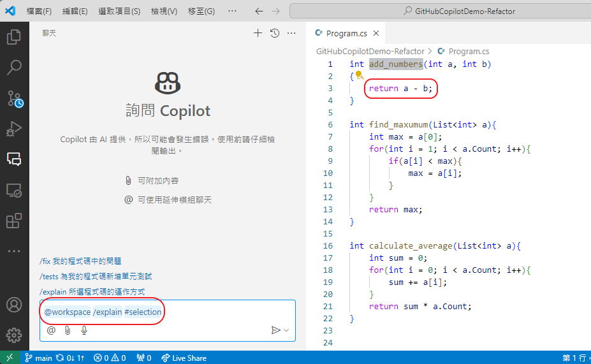Select the Copilot Chat activity bar icon
The height and width of the screenshot is (364, 591).
tap(14, 159)
